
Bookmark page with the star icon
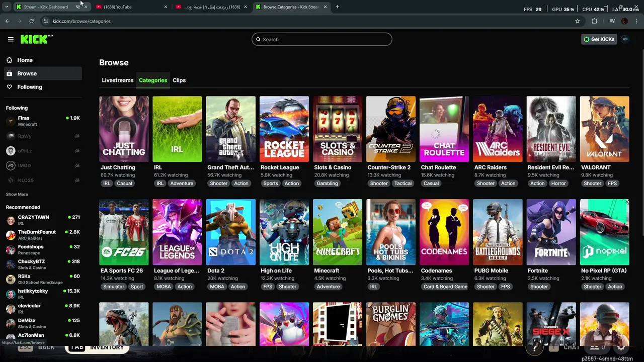pos(578,21)
